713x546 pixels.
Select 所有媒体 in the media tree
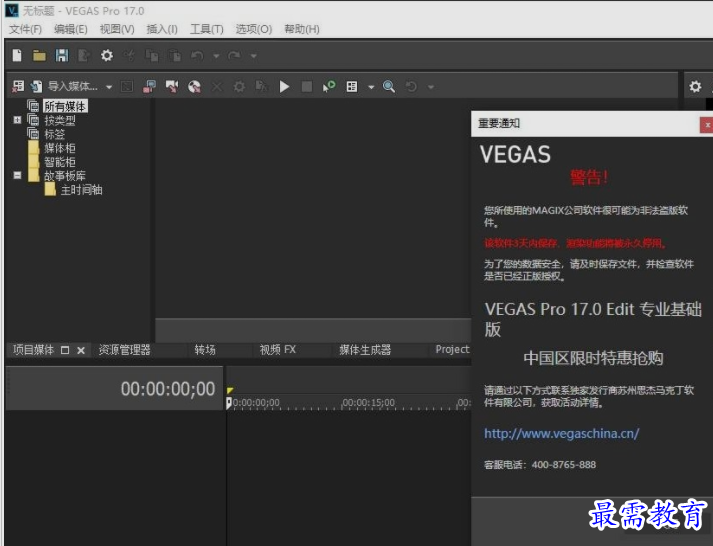point(65,106)
